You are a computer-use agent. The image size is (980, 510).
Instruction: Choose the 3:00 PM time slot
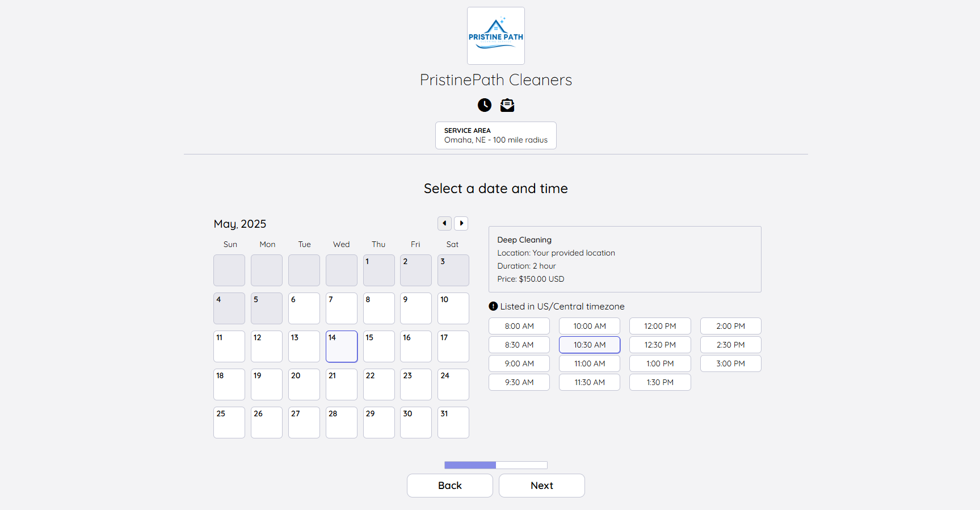(x=731, y=363)
